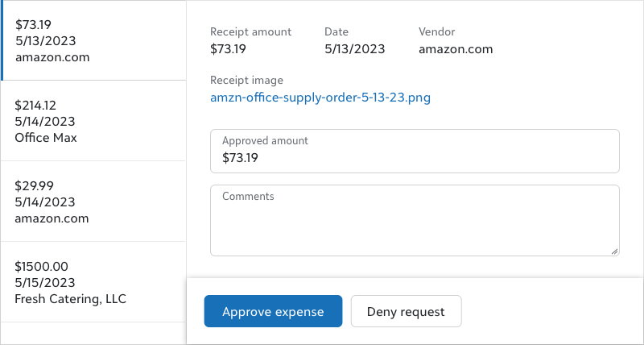The width and height of the screenshot is (644, 345).
Task: Open the $214.12 Office Max expense
Action: pos(93,121)
